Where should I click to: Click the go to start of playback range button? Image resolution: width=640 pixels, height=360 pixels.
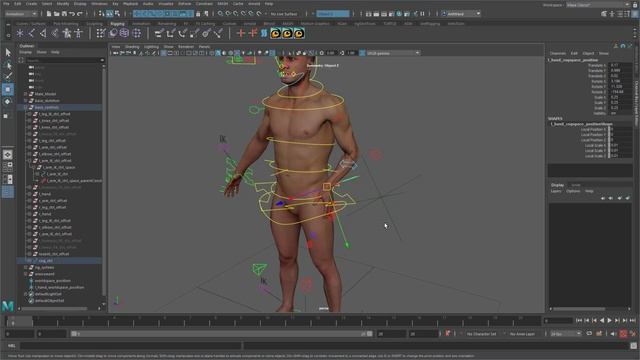tap(579, 321)
